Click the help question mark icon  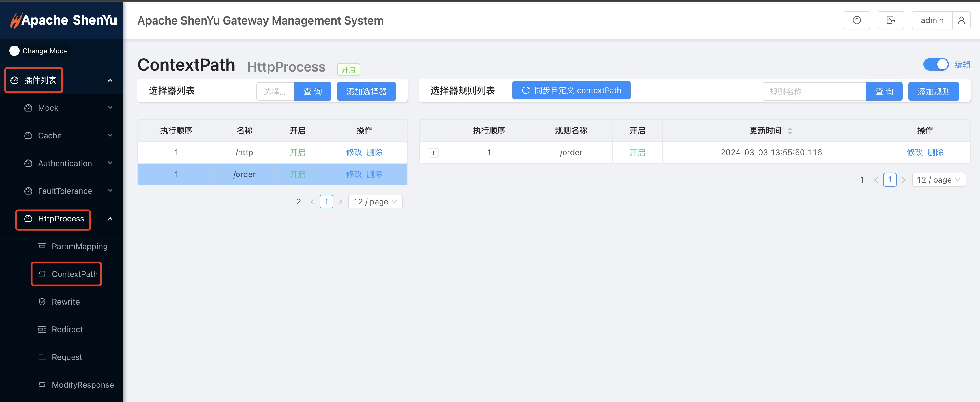coord(856,20)
